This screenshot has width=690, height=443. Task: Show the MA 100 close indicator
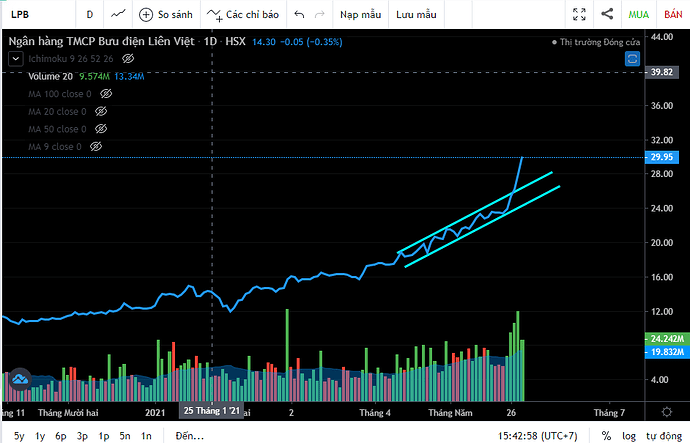pyautogui.click(x=106, y=94)
